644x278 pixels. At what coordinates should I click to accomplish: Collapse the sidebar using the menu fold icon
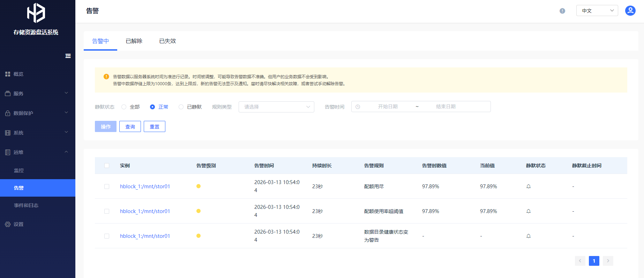[68, 56]
